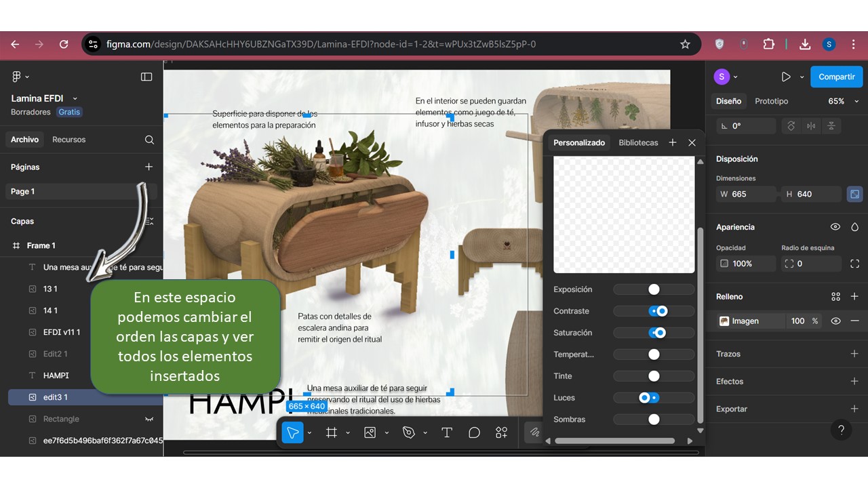Add a new page with plus icon
Image resolution: width=868 pixels, height=488 pixels.
pos(149,167)
